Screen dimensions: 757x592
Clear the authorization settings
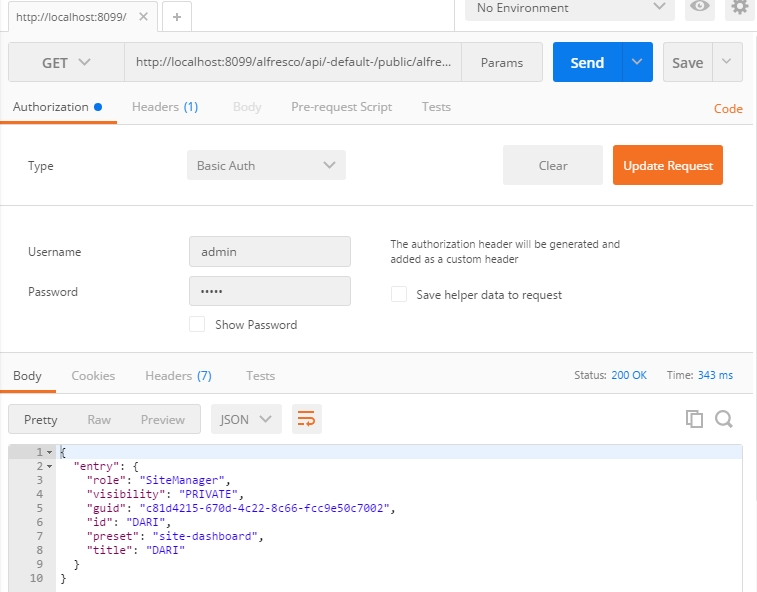pos(553,165)
